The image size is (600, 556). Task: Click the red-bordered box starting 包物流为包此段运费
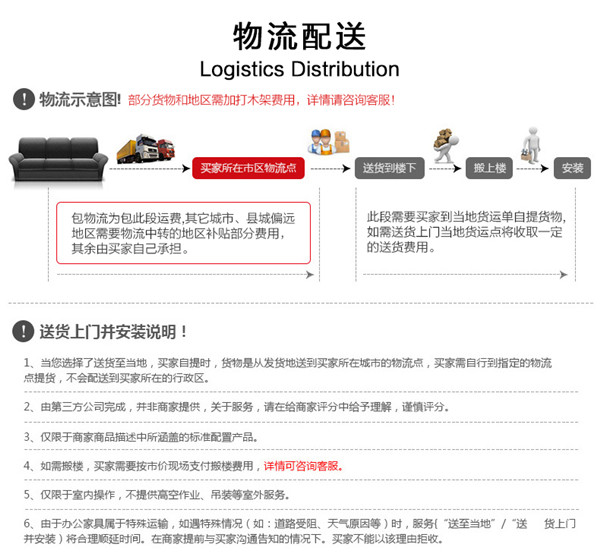click(x=183, y=233)
